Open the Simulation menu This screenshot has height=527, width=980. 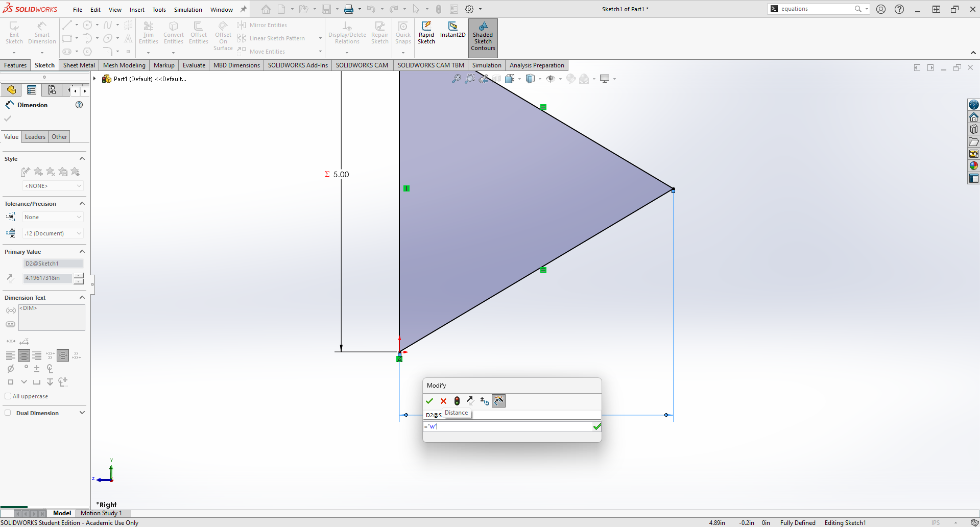(188, 9)
